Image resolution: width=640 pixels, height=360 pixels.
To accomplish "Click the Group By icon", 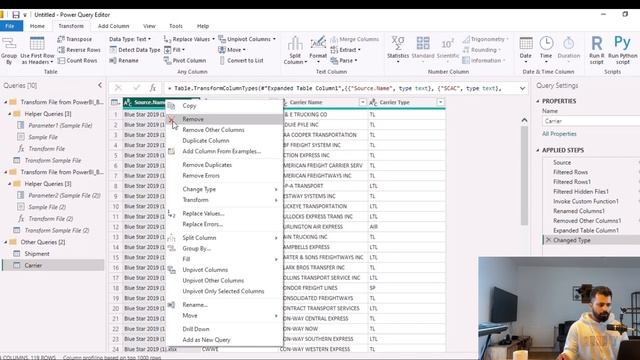I will (x=9, y=51).
